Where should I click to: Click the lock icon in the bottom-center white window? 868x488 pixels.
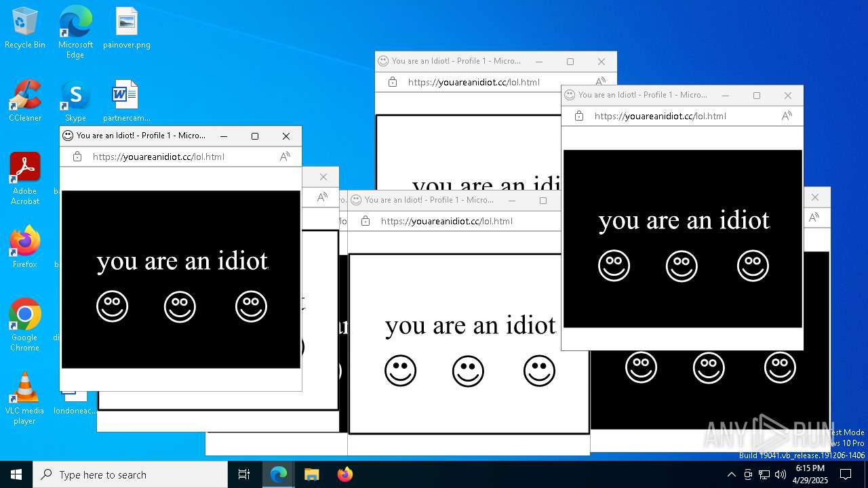[366, 221]
